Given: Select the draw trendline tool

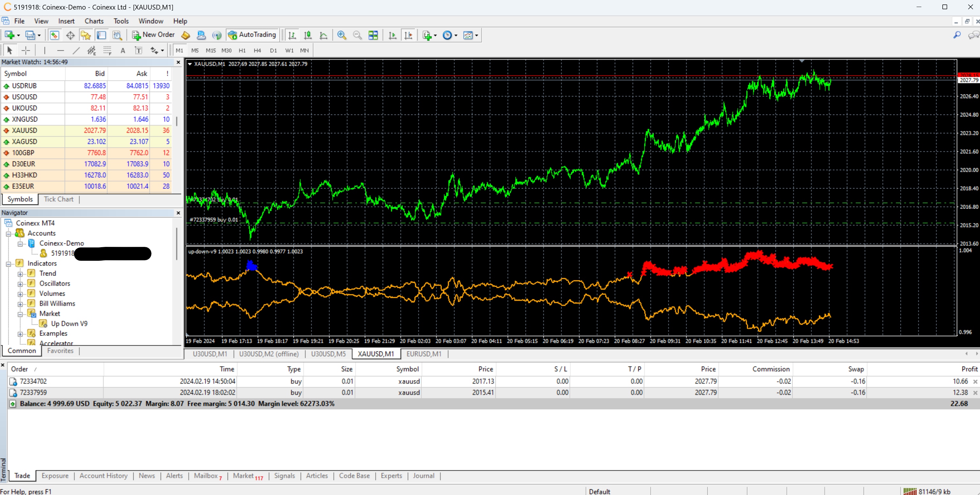Looking at the screenshot, I should point(76,50).
